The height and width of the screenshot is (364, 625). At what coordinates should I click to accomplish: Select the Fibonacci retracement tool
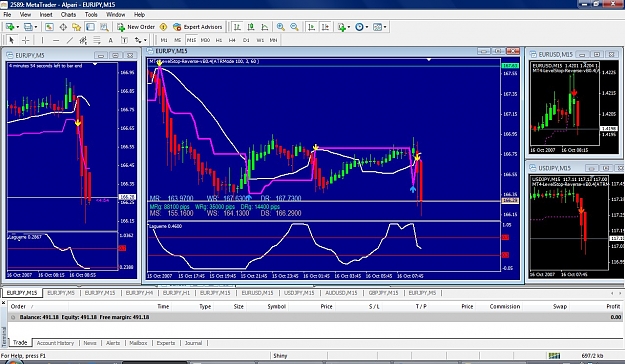(97, 40)
